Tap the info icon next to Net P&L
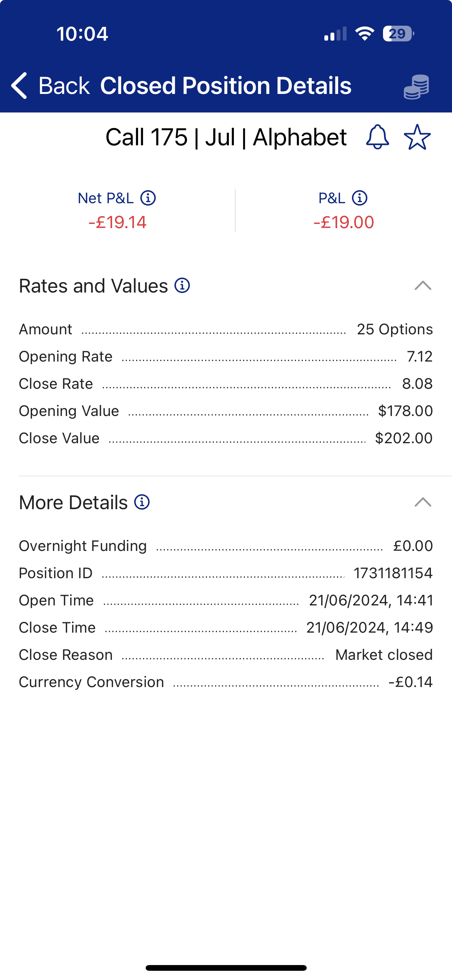The image size is (452, 980). tap(148, 198)
